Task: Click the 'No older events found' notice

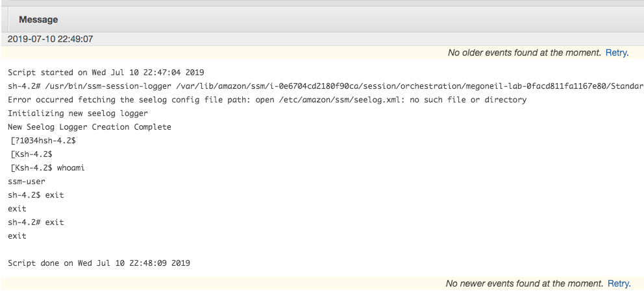Action: point(525,53)
